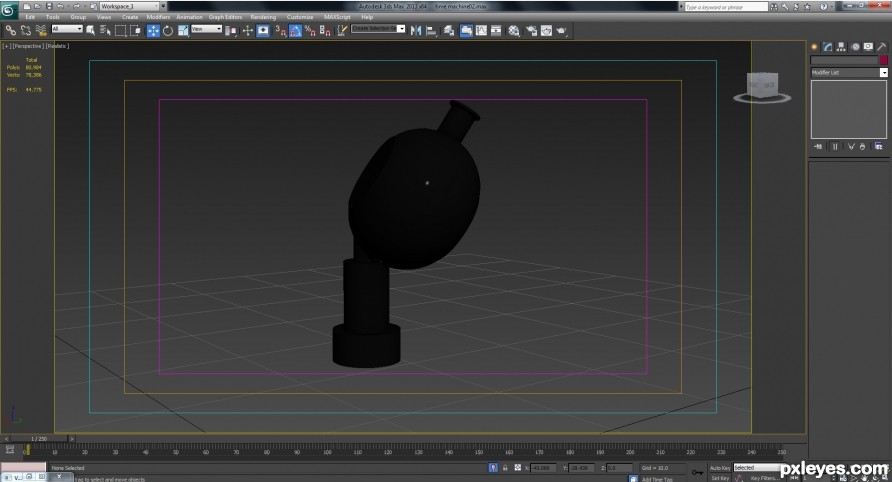Click the time slider 1/250 handle

coord(39,439)
